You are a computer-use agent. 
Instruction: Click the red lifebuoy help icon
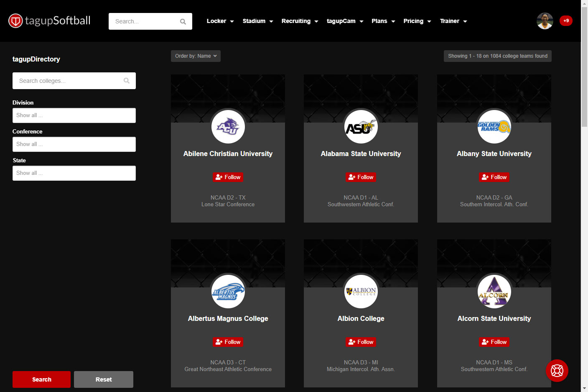[x=557, y=371]
